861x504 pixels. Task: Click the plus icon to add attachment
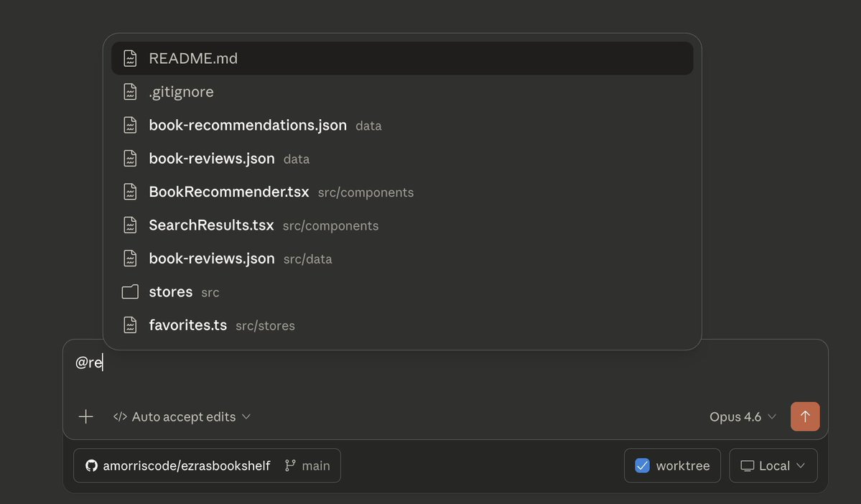pos(85,416)
